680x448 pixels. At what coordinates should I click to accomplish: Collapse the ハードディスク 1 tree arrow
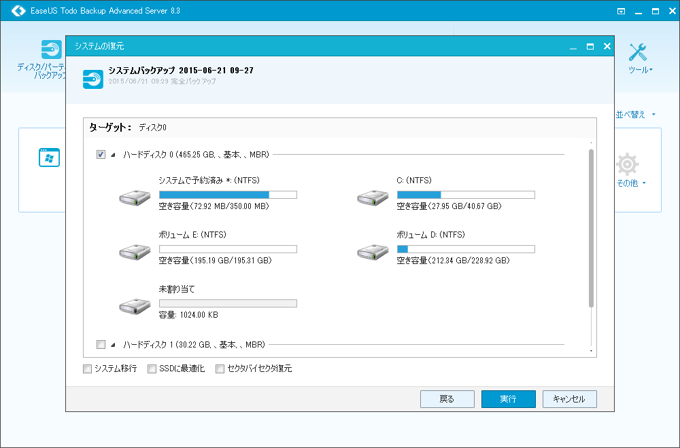(x=113, y=345)
